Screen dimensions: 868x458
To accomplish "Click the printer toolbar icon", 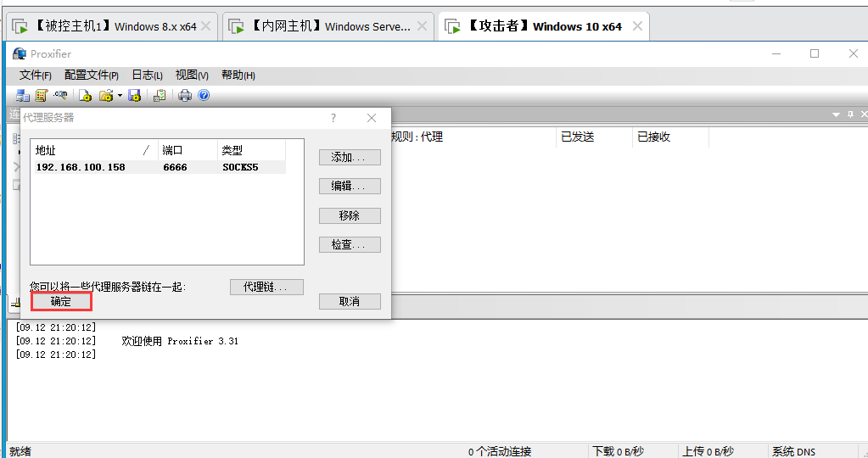I will (x=185, y=96).
